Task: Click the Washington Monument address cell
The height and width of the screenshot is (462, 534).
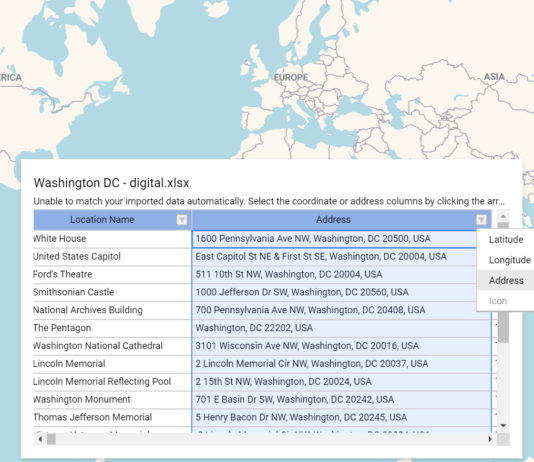Action: 342,400
